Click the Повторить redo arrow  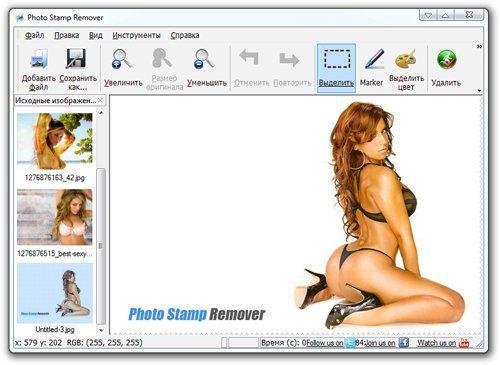point(289,59)
